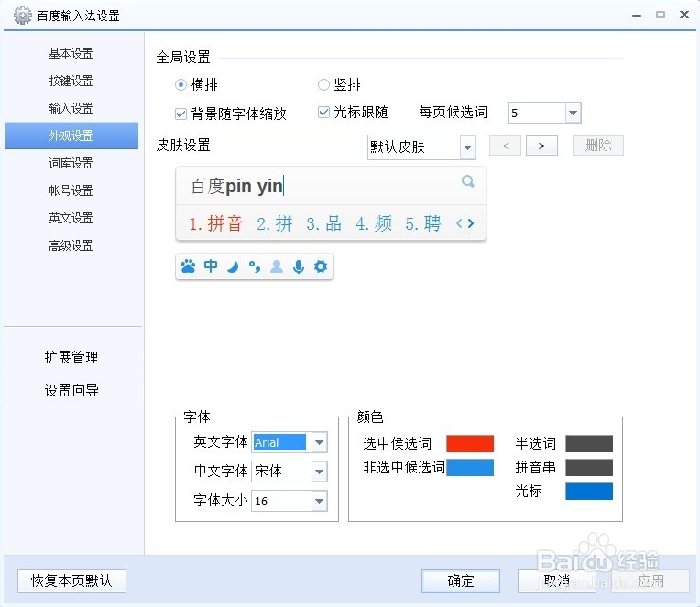The width and height of the screenshot is (700, 607).
Task: Click candidate 4. 频 in the preview
Action: click(374, 223)
